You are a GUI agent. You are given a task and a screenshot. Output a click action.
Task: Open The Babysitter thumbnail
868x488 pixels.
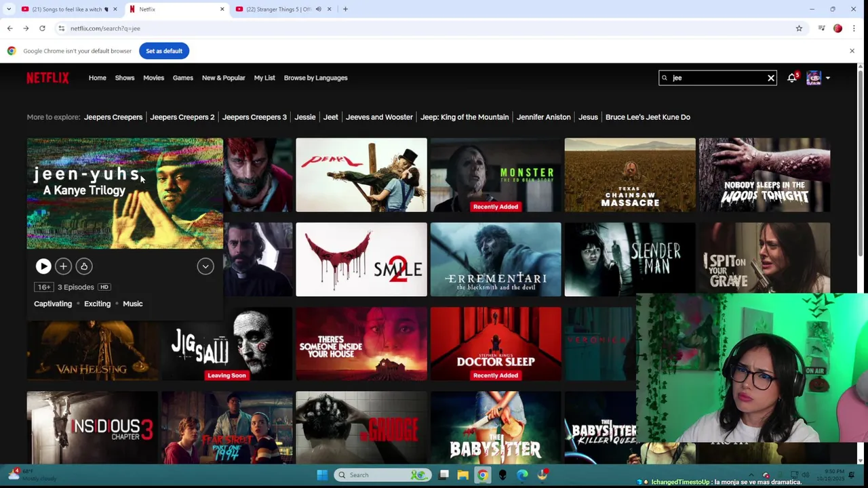(x=496, y=428)
